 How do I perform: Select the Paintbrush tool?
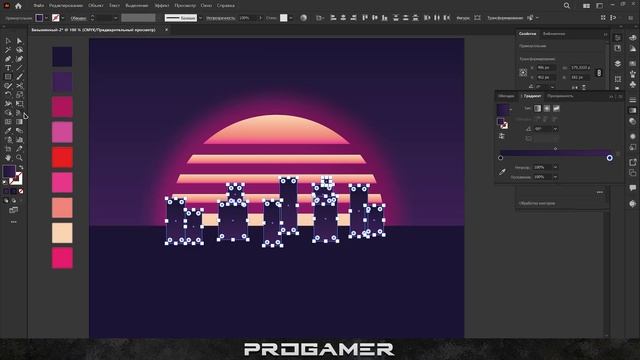[x=19, y=77]
